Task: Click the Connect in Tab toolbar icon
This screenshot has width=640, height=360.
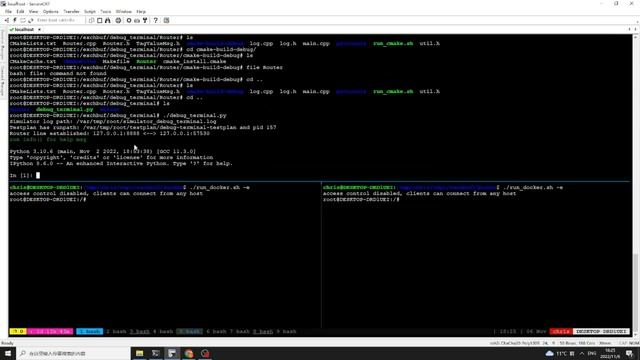Action: (x=22, y=20)
